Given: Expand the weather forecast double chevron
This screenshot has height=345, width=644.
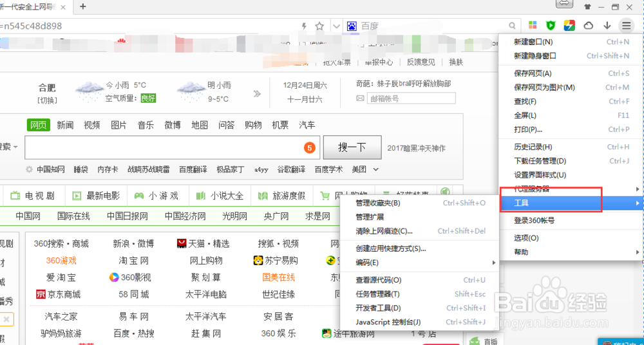Looking at the screenshot, I should (257, 93).
